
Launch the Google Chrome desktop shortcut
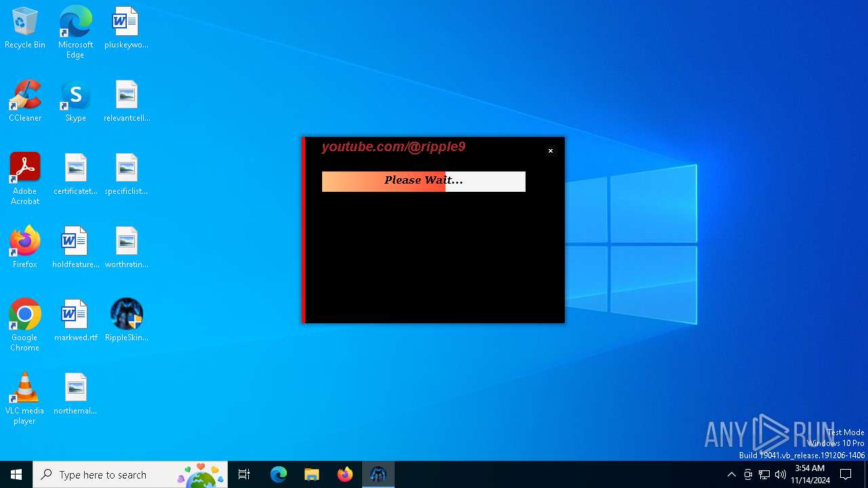click(x=25, y=325)
